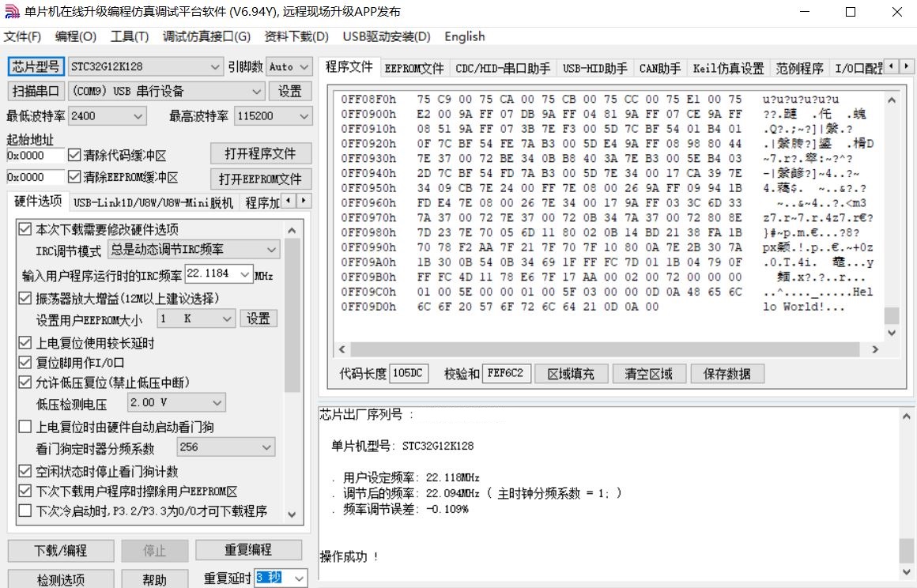Image resolution: width=917 pixels, height=588 pixels.
Task: Open IRC frequency 22.1184 dropdown
Action: 244,273
